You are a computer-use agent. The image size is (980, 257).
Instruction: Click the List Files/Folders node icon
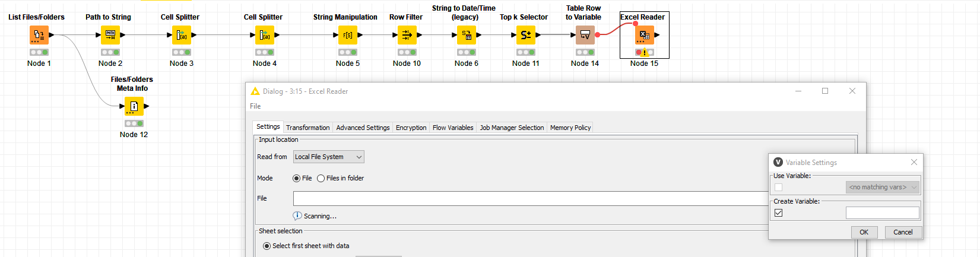[39, 35]
